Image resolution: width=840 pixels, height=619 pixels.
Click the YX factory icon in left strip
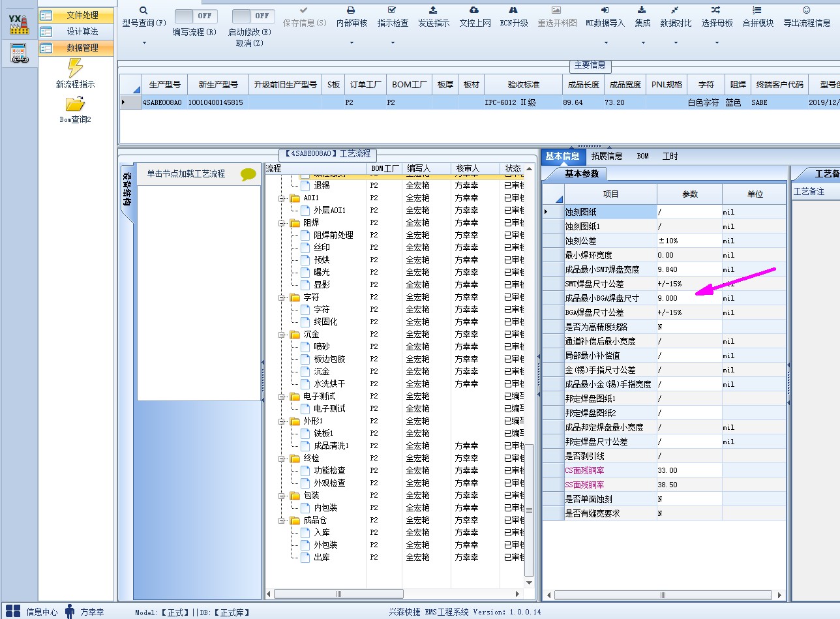(x=19, y=24)
